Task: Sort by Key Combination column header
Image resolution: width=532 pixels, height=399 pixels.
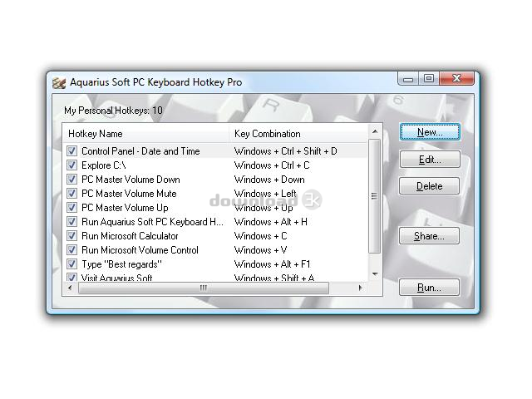Action: click(x=298, y=134)
